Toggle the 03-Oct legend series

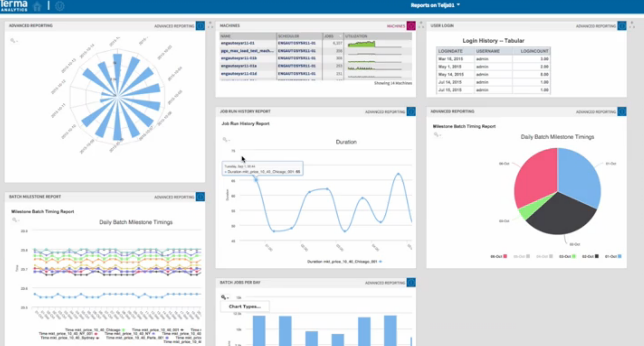(x=567, y=256)
